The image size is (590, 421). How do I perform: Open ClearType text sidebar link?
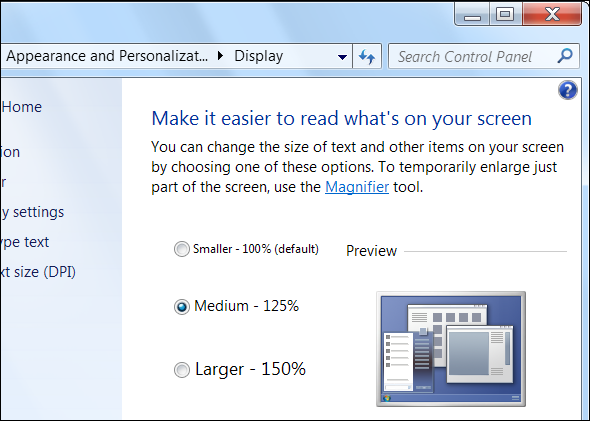25,242
